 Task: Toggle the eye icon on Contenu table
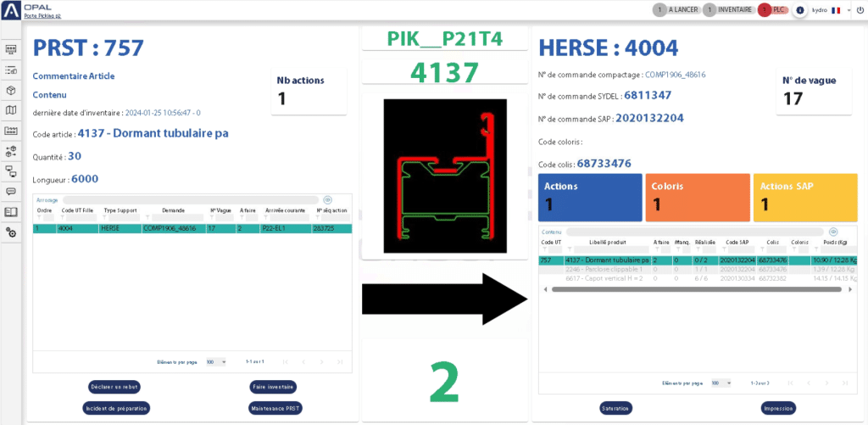coord(833,232)
